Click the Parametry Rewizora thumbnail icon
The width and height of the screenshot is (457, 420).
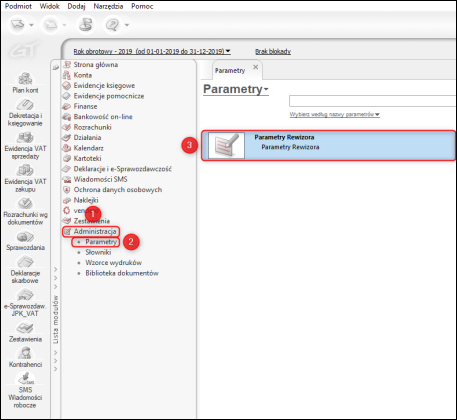pyautogui.click(x=226, y=145)
